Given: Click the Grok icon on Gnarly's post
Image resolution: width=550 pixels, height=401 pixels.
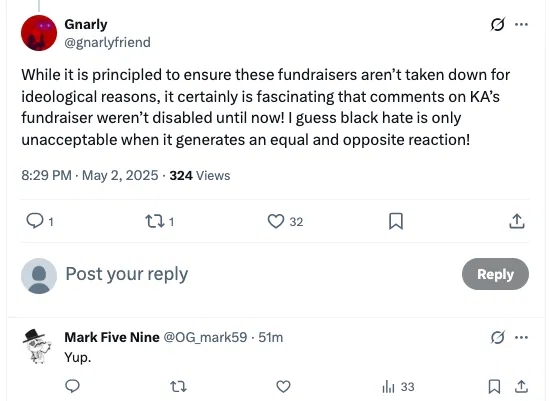Looking at the screenshot, I should pyautogui.click(x=497, y=25).
